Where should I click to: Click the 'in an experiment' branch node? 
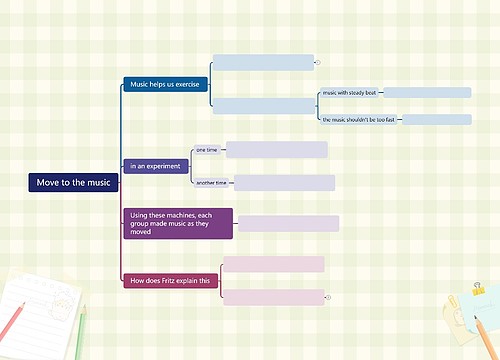click(x=156, y=166)
